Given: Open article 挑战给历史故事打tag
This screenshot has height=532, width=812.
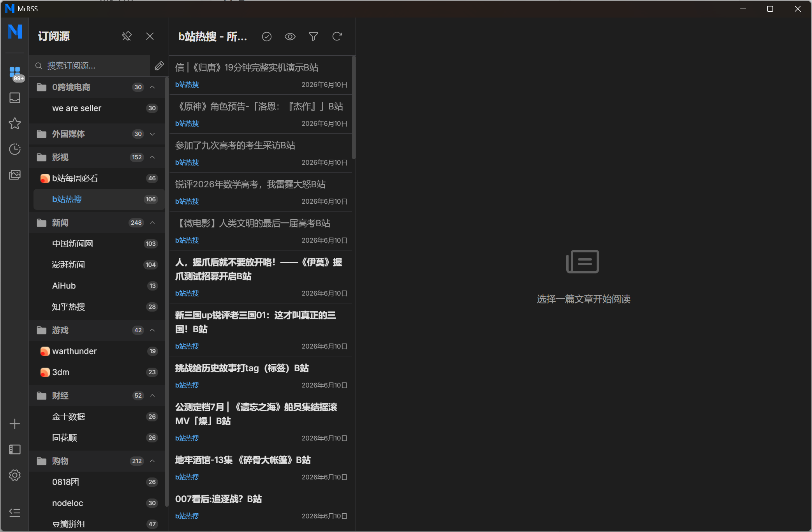Looking at the screenshot, I should pos(261,376).
